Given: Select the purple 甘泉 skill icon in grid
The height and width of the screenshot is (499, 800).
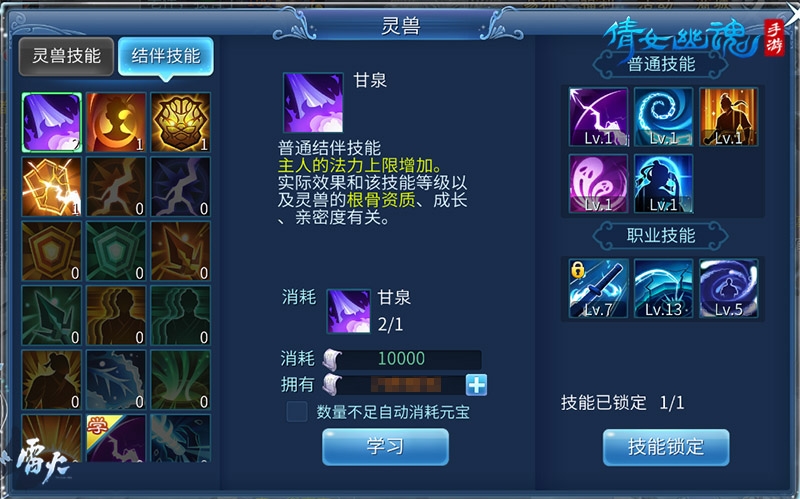Looking at the screenshot, I should (x=52, y=122).
